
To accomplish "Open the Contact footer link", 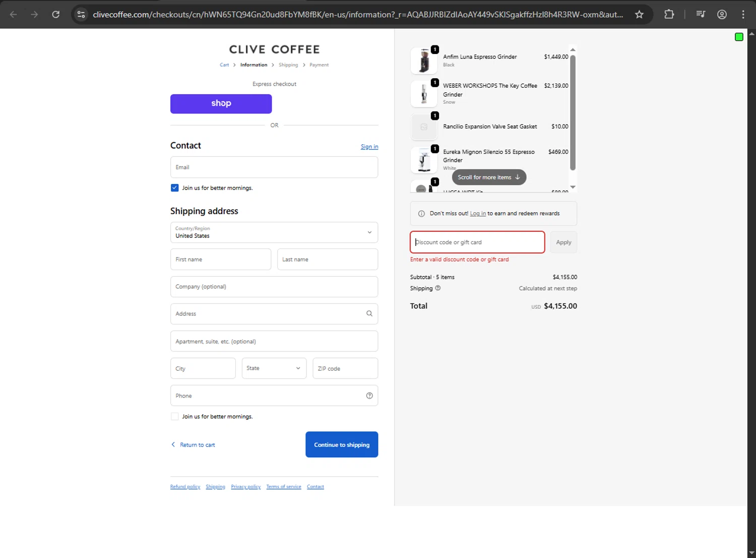I will (316, 486).
